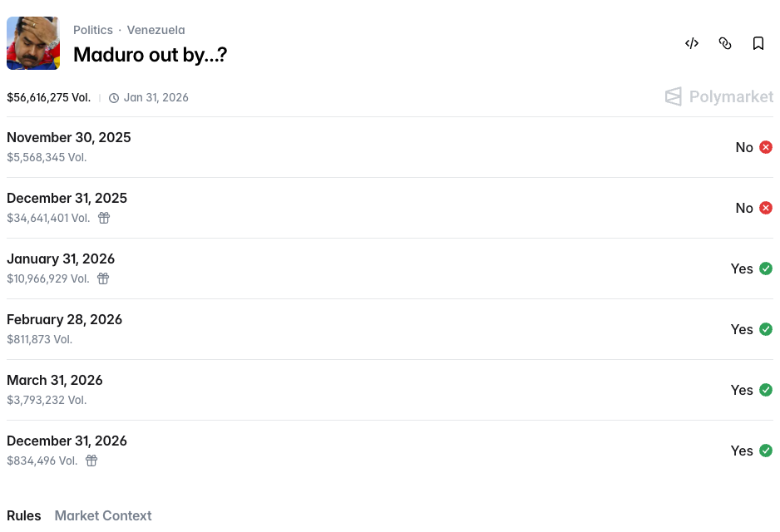Screen dimensions: 780x532
Task: Click the gift icon next to $10,966,929 Vol.
Action: pyautogui.click(x=102, y=278)
